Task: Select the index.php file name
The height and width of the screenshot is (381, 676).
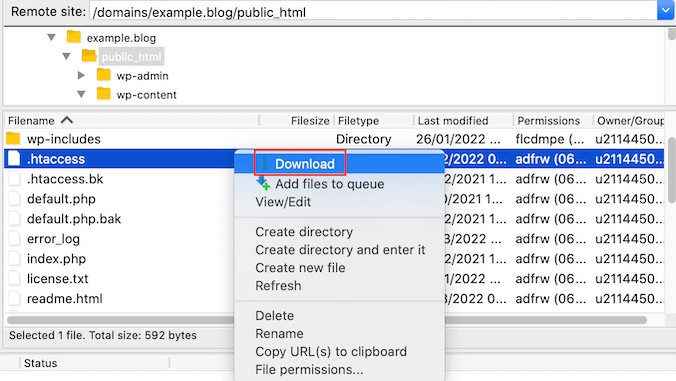Action: tap(56, 259)
